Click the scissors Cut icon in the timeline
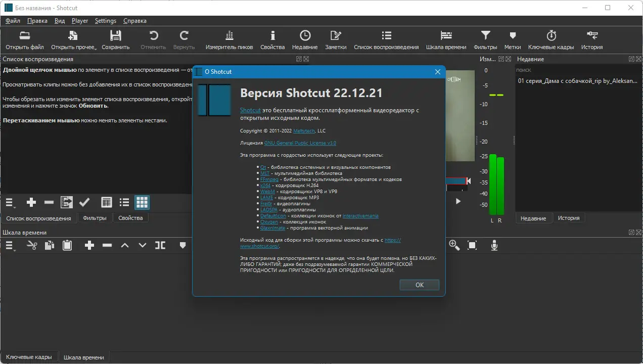643x364 pixels. coord(32,245)
